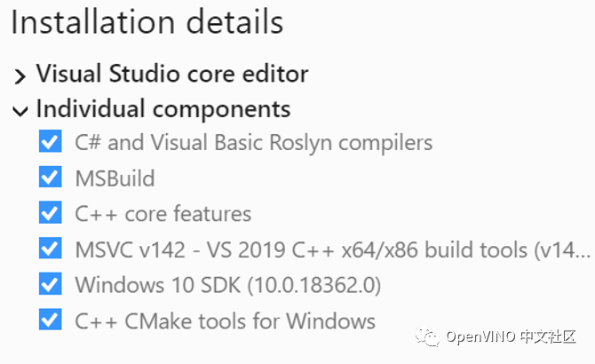595x364 pixels.
Task: Select the Visual Studio core editor heading
Action: tap(172, 74)
